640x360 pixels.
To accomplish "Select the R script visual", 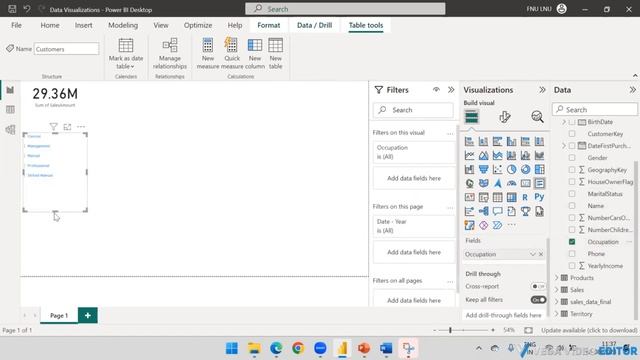I will click(525, 198).
